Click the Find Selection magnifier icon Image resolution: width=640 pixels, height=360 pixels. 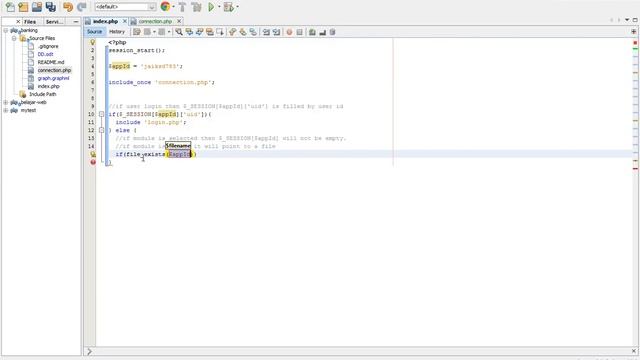pyautogui.click(x=179, y=32)
